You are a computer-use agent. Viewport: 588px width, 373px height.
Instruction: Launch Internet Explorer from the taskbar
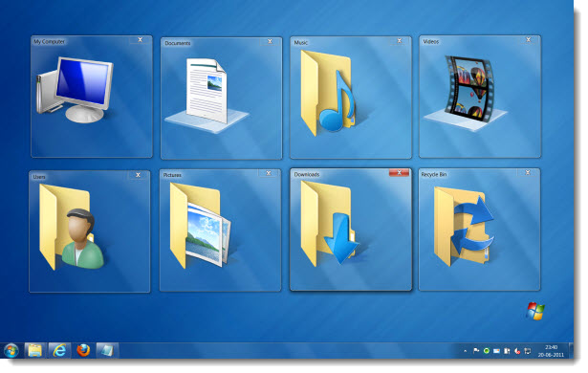pos(59,350)
